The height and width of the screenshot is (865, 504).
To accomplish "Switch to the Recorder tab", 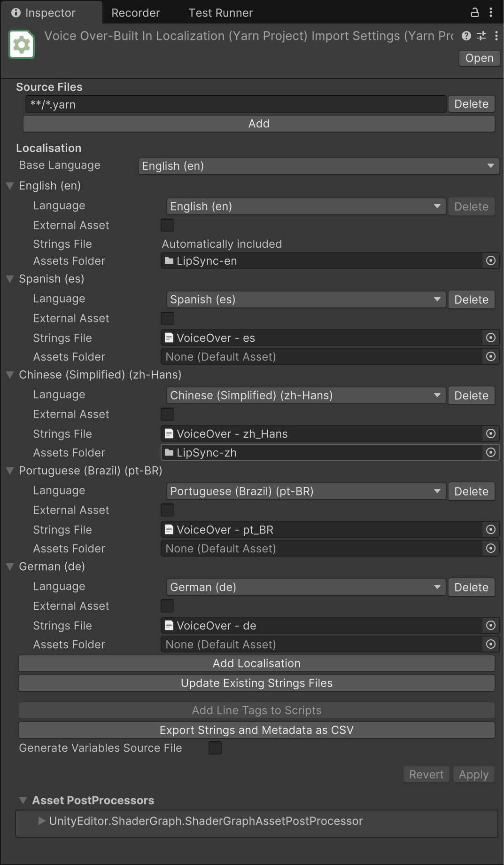I will click(135, 12).
